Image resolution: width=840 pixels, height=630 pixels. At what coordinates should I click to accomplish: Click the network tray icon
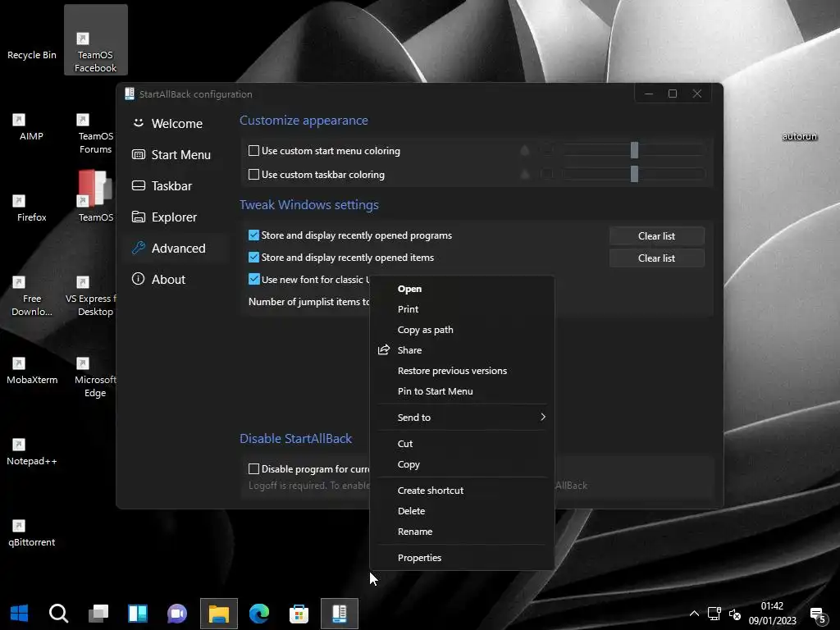point(714,614)
